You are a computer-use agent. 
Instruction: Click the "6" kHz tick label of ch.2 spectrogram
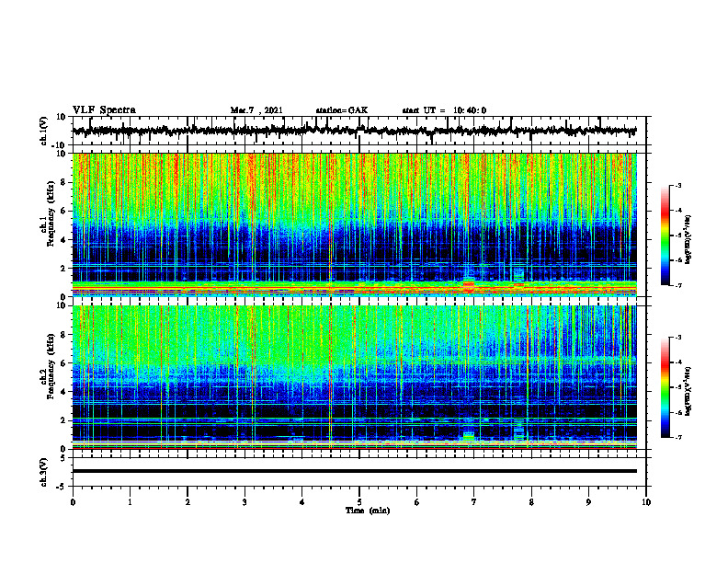[63, 363]
